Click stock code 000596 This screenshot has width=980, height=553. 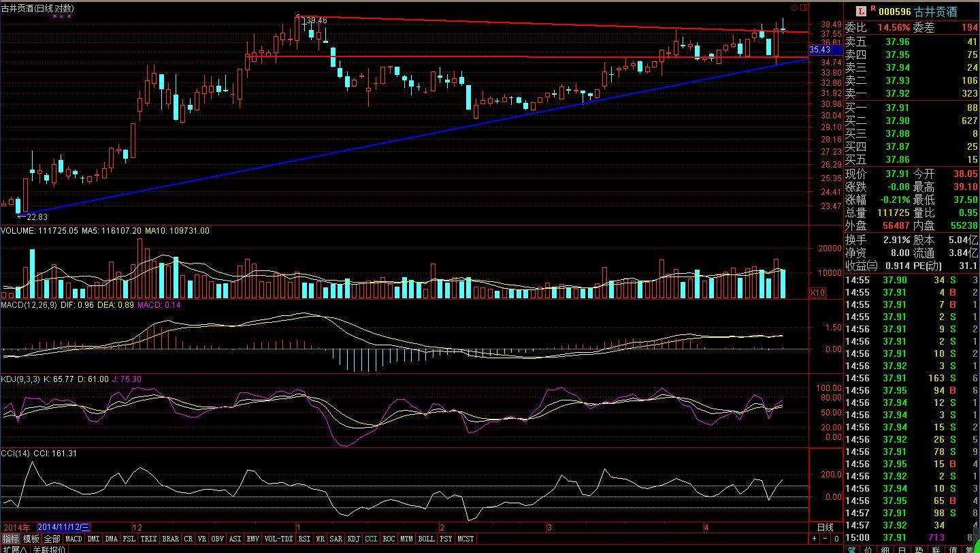[x=895, y=11]
